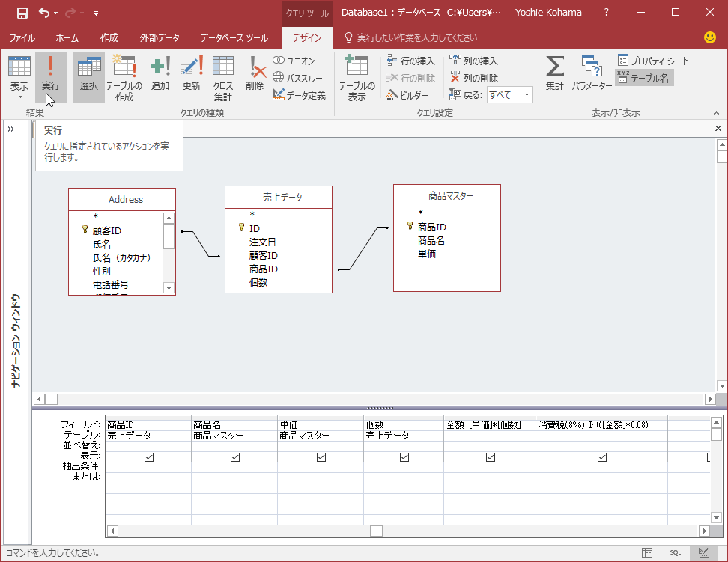The width and height of the screenshot is (728, 562).
Task: Switch to 作成 tab
Action: point(109,38)
